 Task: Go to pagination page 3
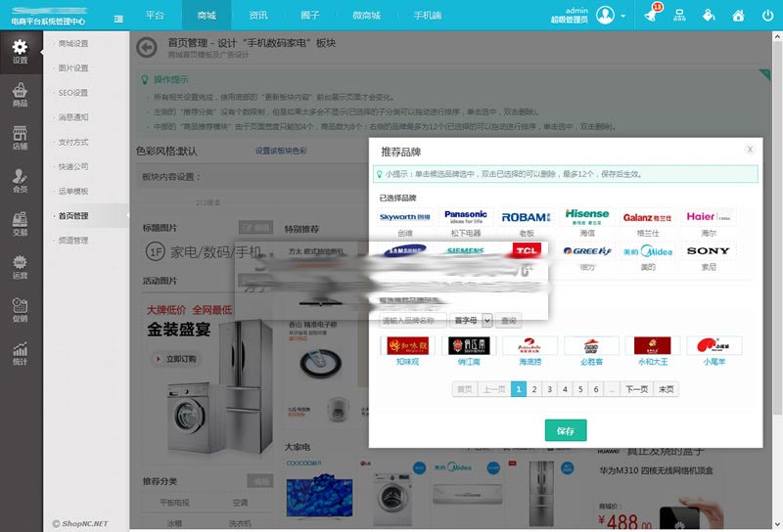549,389
